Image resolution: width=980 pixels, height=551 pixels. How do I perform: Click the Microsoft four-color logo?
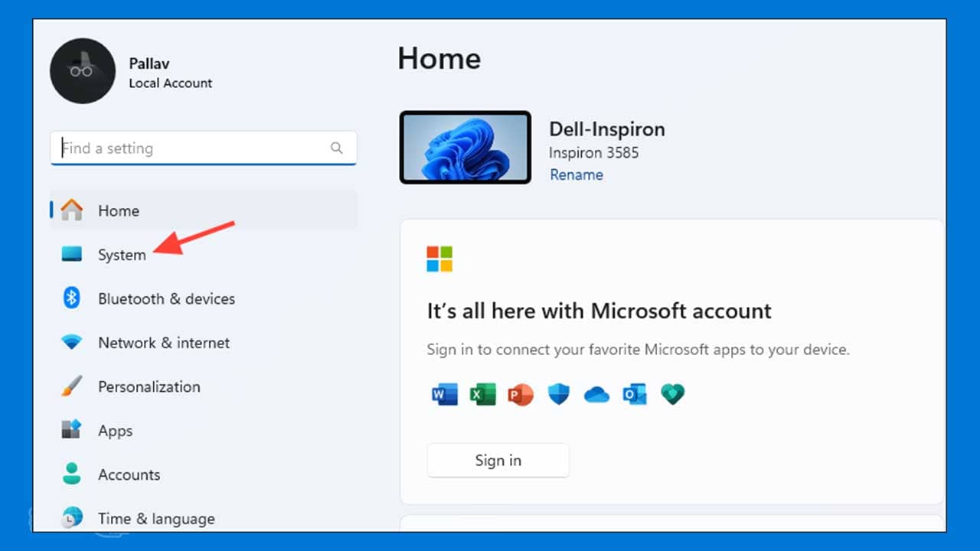point(439,259)
